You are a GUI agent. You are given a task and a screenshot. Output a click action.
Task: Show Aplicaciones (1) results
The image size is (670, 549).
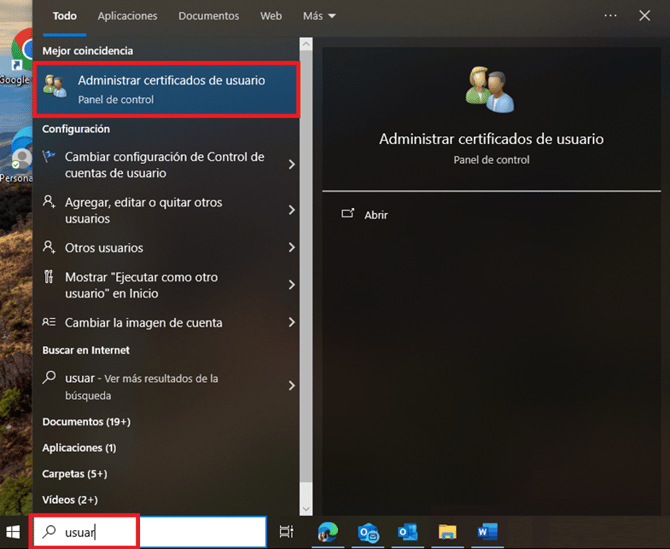(79, 448)
